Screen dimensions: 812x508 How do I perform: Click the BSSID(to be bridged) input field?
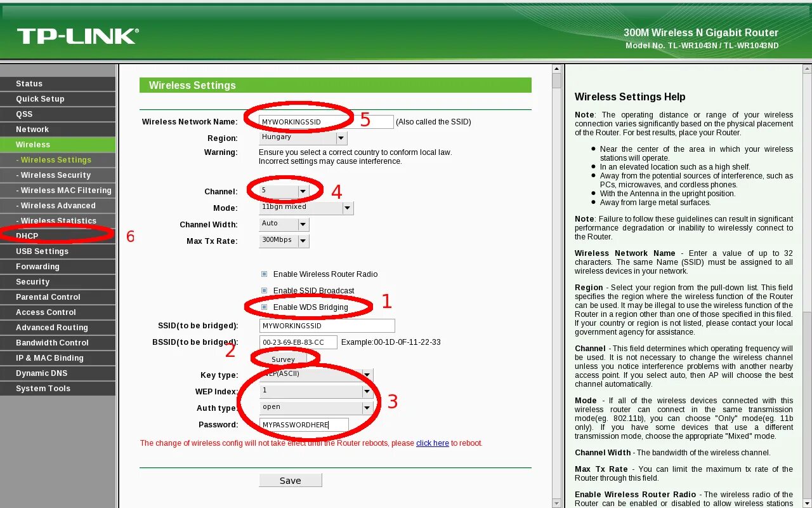(x=299, y=342)
